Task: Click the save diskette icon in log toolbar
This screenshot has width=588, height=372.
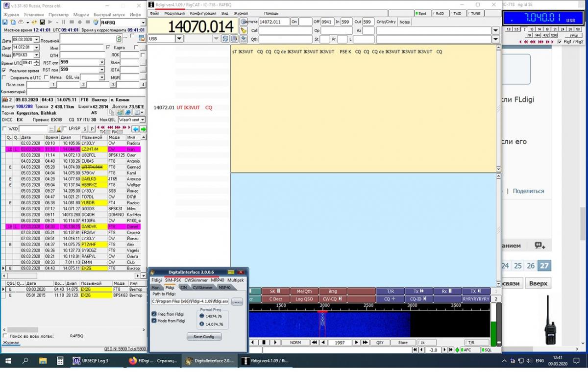Action: click(x=5, y=23)
